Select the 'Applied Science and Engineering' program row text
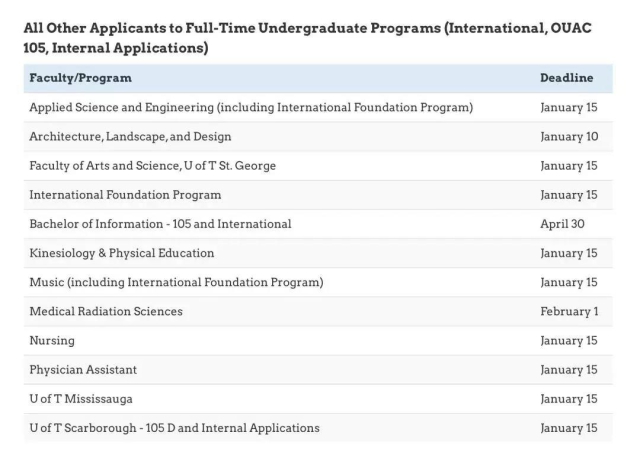Screen dimensions: 640x455 coord(251,107)
